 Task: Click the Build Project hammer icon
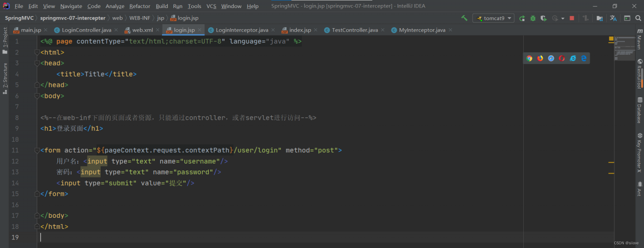464,18
